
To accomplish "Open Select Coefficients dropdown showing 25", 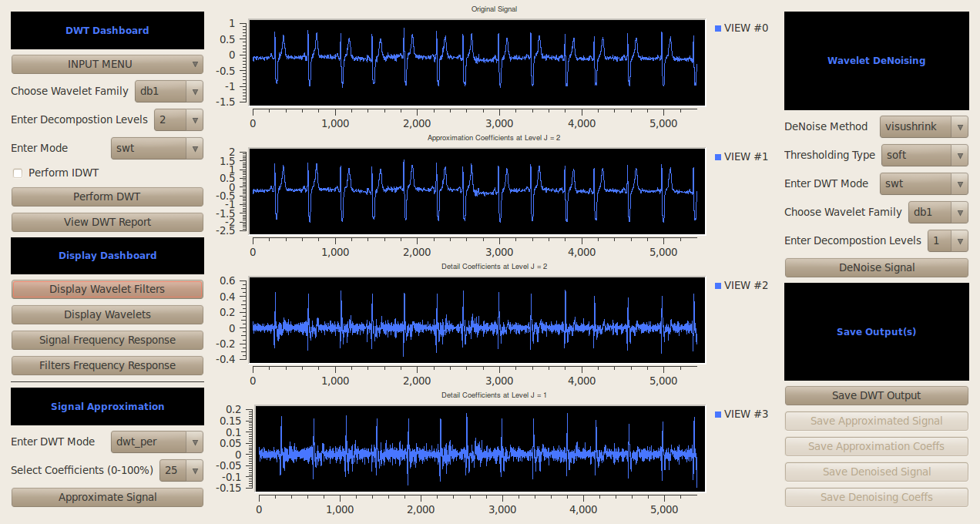I will point(181,470).
